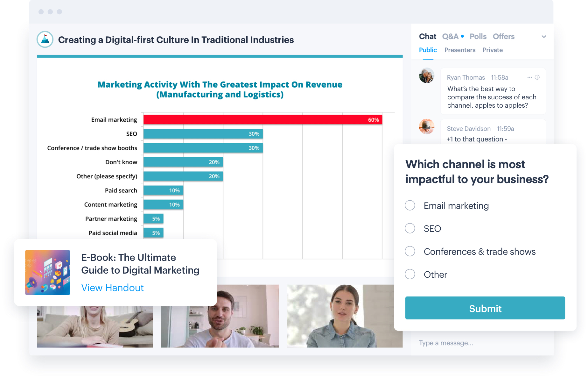Choose the Conferences & trade shows option
The height and width of the screenshot is (379, 588).
[x=410, y=251]
